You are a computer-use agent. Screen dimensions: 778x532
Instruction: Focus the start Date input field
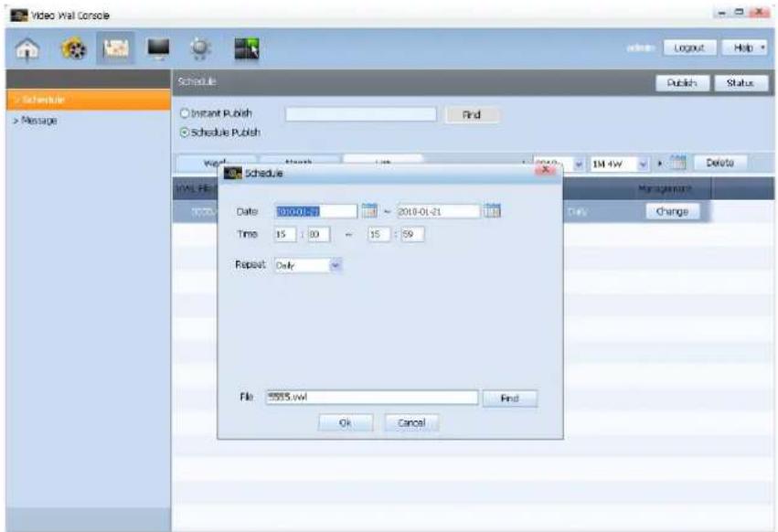(x=315, y=211)
